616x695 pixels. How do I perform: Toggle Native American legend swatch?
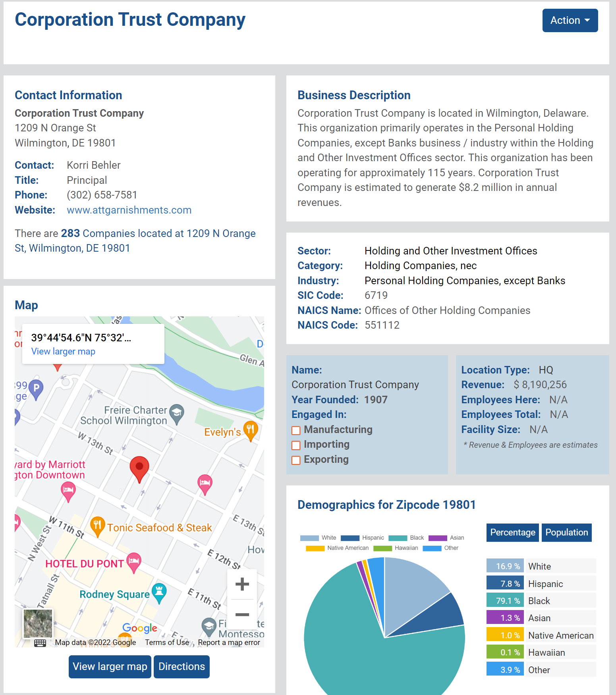[x=315, y=549]
